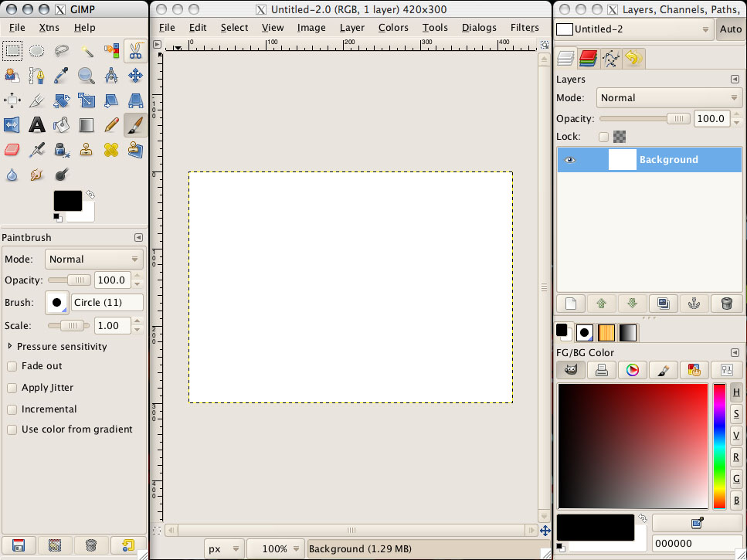
Task: Click the delete layer trash icon
Action: 726,304
